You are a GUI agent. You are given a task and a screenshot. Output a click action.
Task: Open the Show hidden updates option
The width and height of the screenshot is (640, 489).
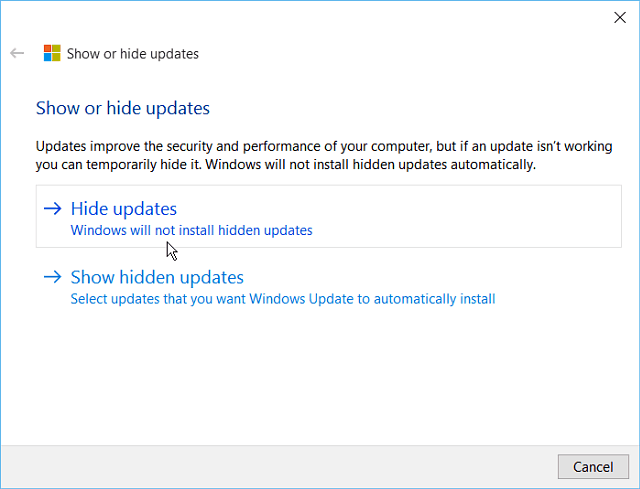coord(157,277)
